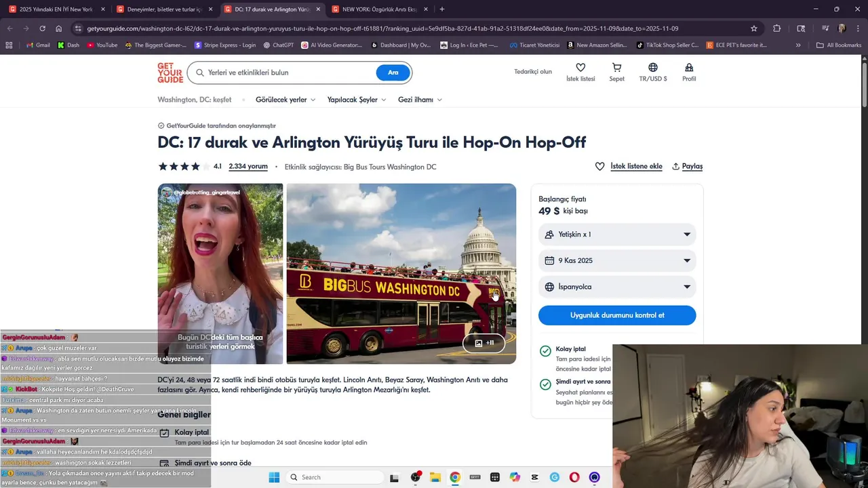Click the page vertical scrollbar
This screenshot has height=488, width=868.
coord(864,81)
